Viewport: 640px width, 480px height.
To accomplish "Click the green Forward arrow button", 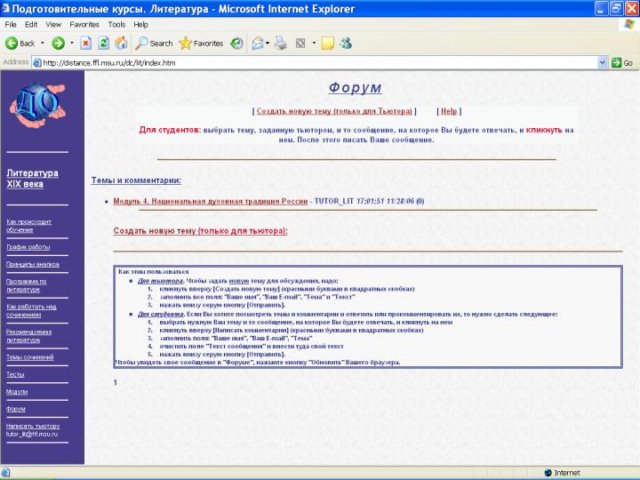I will (58, 43).
